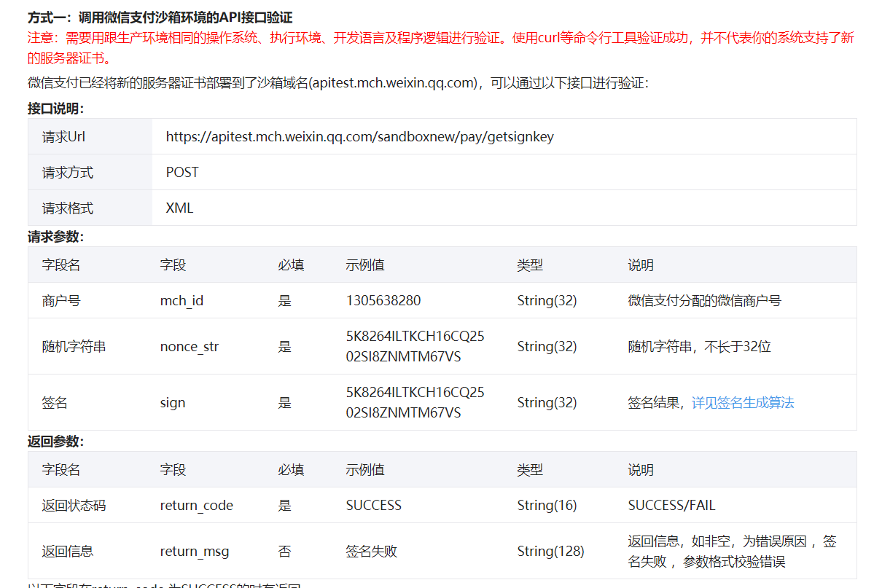Select the POST request method value

pos(182,172)
